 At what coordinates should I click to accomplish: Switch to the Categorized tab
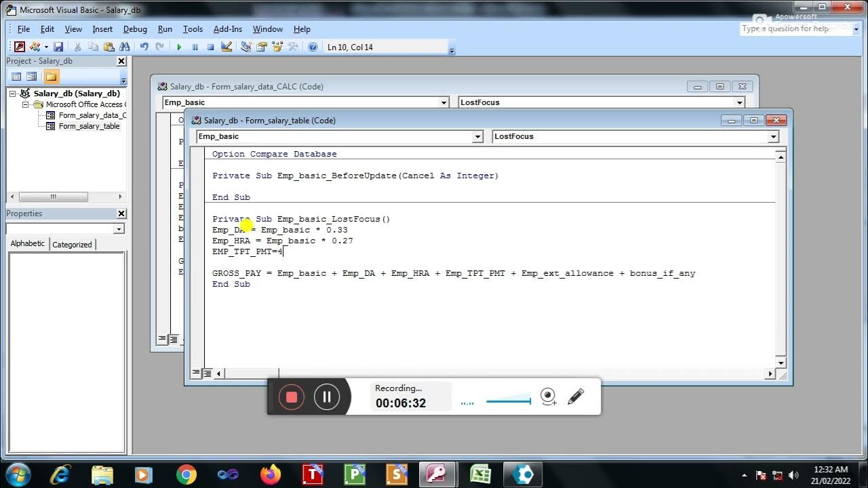click(x=72, y=245)
